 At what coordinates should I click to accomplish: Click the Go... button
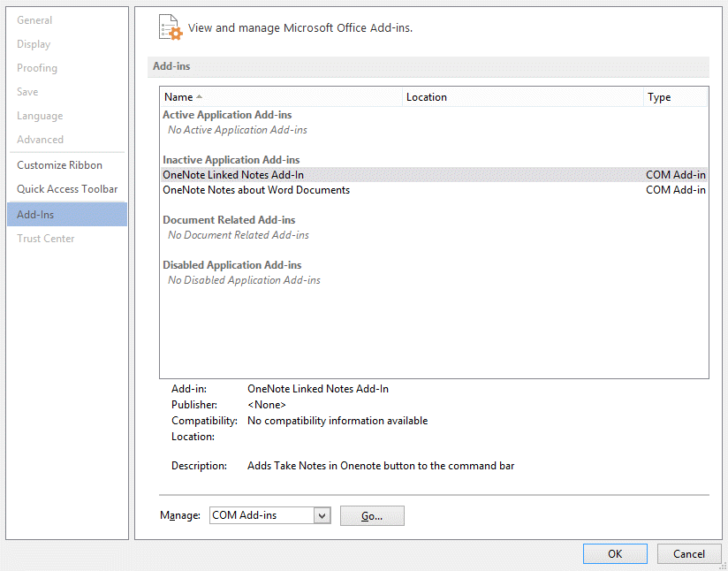(372, 515)
